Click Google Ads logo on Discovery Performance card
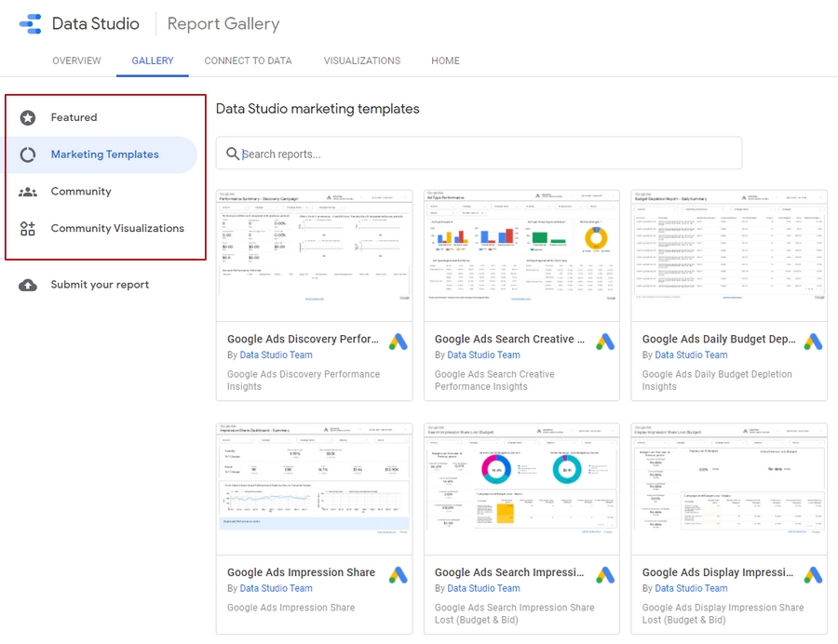The height and width of the screenshot is (644, 838). [x=399, y=342]
